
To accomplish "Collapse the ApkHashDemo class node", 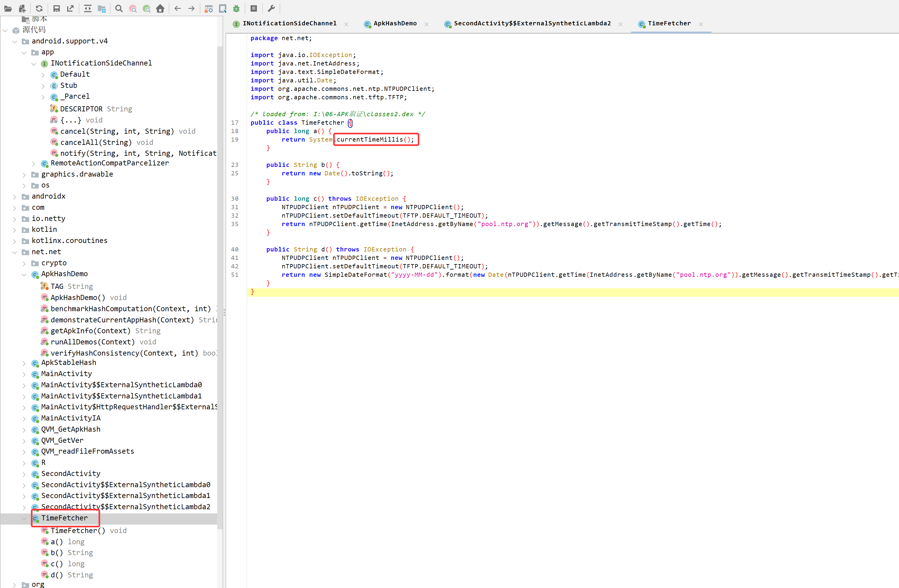I will tap(24, 275).
